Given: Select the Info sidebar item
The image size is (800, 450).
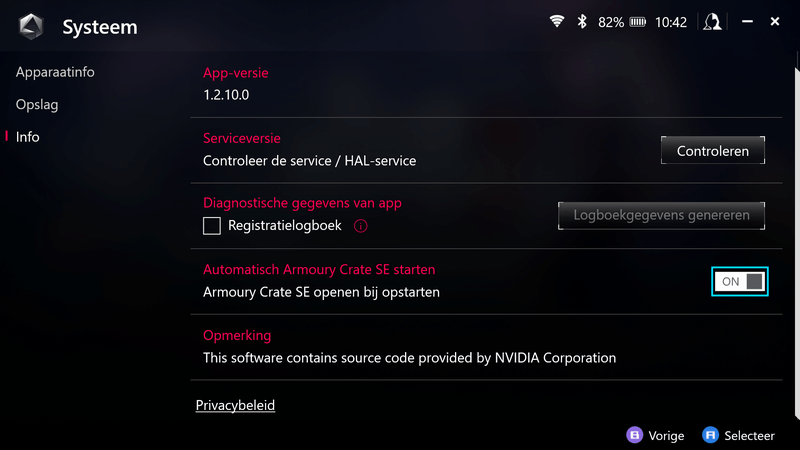Looking at the screenshot, I should [x=28, y=136].
